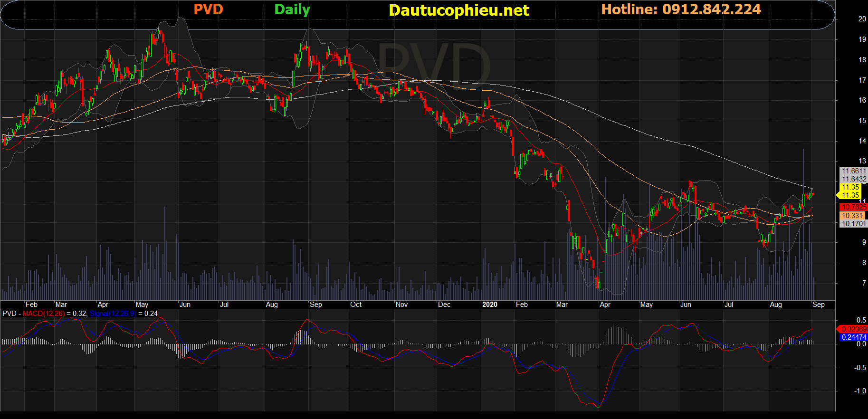Click the -1.0 level on MACD axis

[x=860, y=391]
